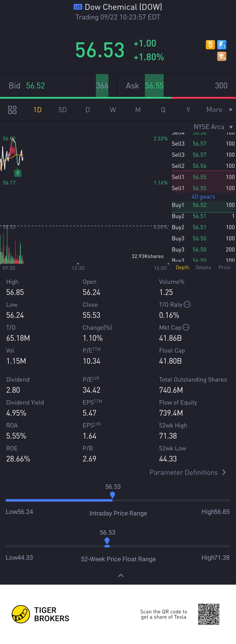
Task: Tap the P/B value 2.69
Action: [x=89, y=459]
